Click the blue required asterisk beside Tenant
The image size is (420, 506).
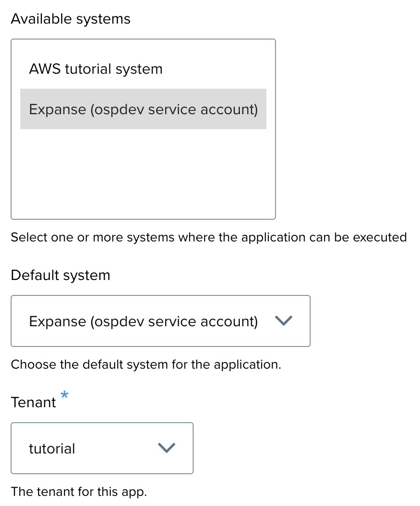pyautogui.click(x=65, y=395)
